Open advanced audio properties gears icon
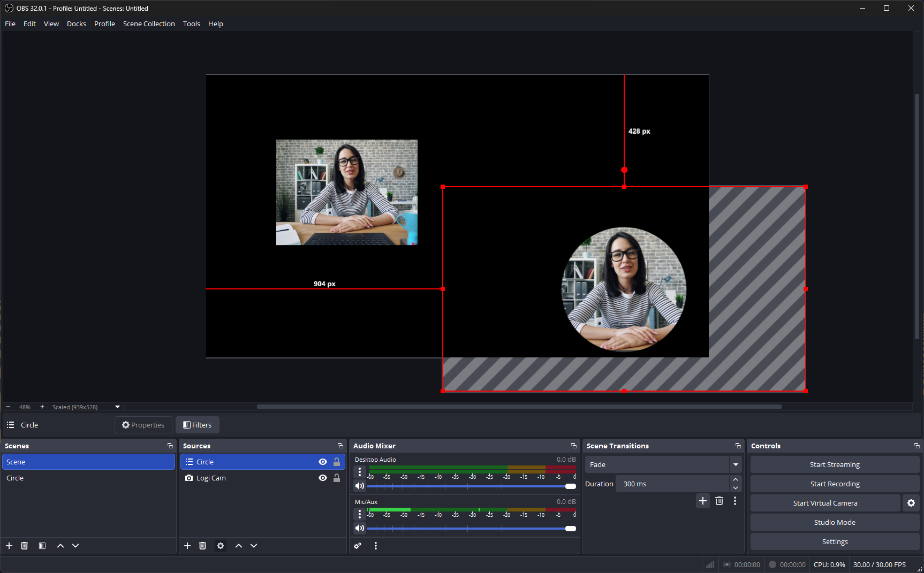Screen dimensions: 924x573 point(358,546)
